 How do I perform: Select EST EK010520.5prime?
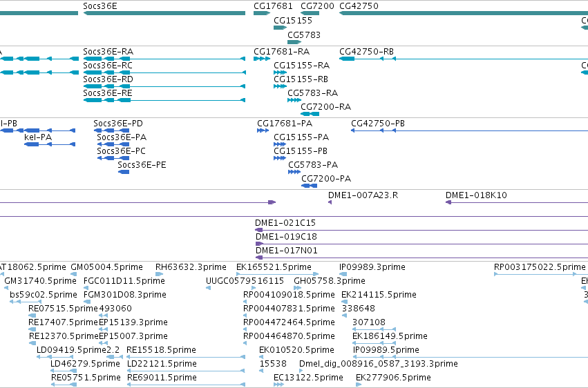coord(296,351)
